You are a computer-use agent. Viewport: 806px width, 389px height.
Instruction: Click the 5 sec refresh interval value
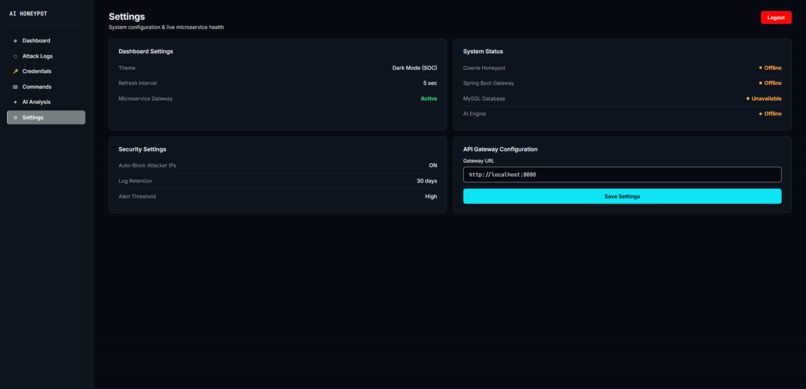coord(430,83)
